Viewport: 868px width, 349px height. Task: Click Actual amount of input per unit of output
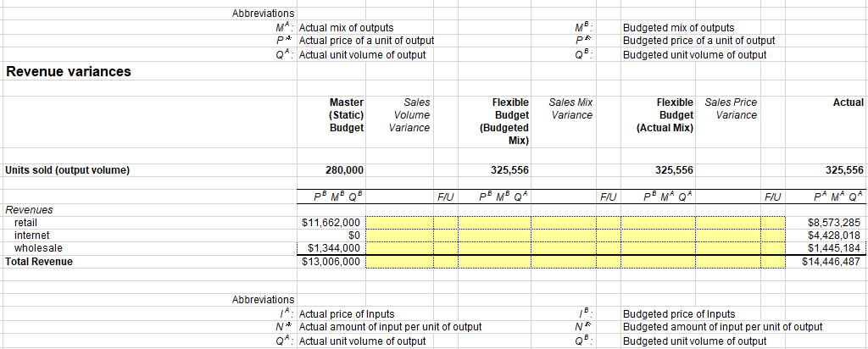click(x=390, y=327)
